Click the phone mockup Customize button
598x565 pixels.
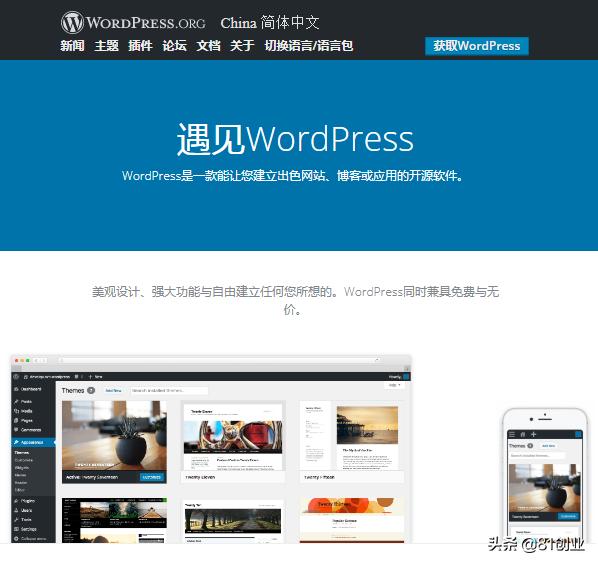point(568,516)
